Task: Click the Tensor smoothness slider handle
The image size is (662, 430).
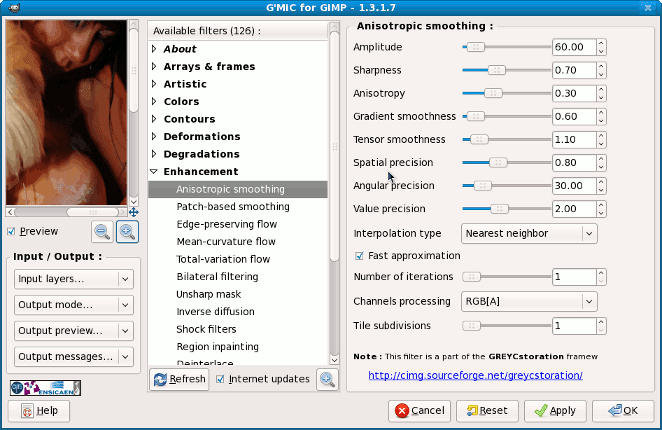Action: 479,139
